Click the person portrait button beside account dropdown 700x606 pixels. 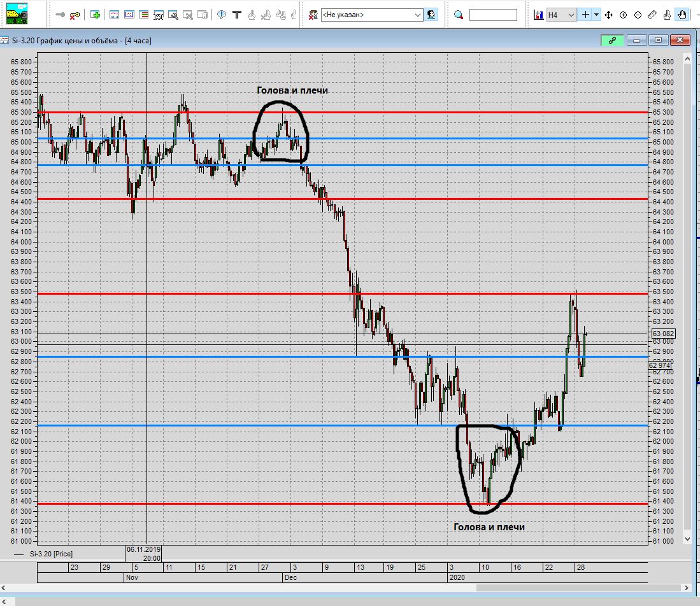coord(431,15)
